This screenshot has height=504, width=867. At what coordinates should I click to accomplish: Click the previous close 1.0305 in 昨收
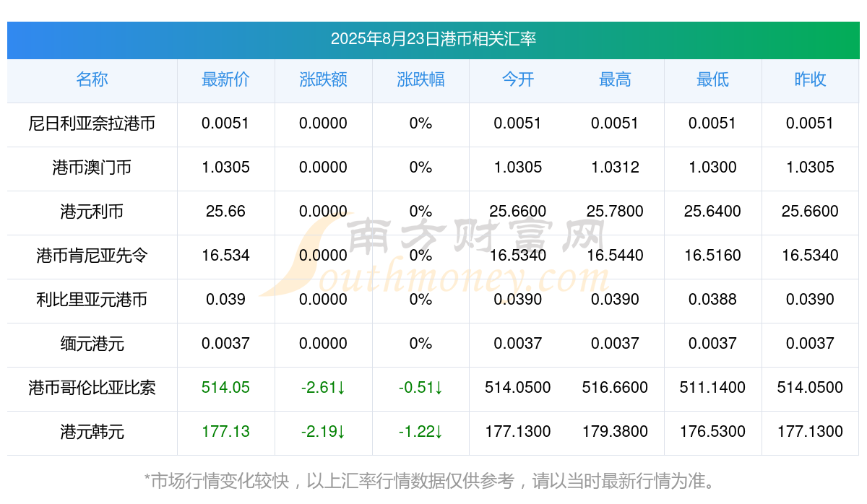coord(810,168)
